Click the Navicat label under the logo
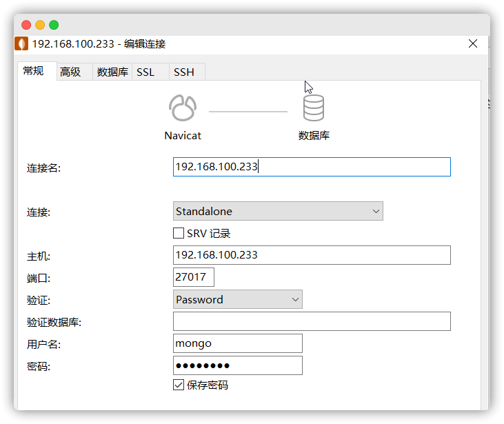 pos(183,136)
